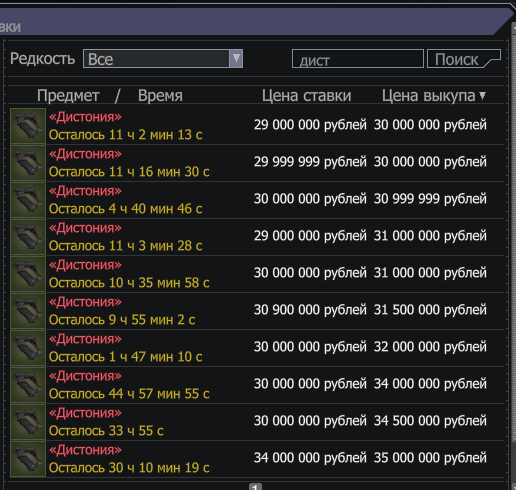Click the Поиск search button
The width and height of the screenshot is (516, 490).
pos(464,59)
